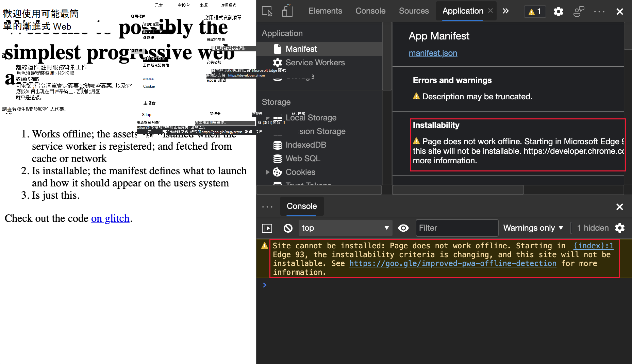Click the Cookies icon
This screenshot has height=364, width=632.
[277, 172]
